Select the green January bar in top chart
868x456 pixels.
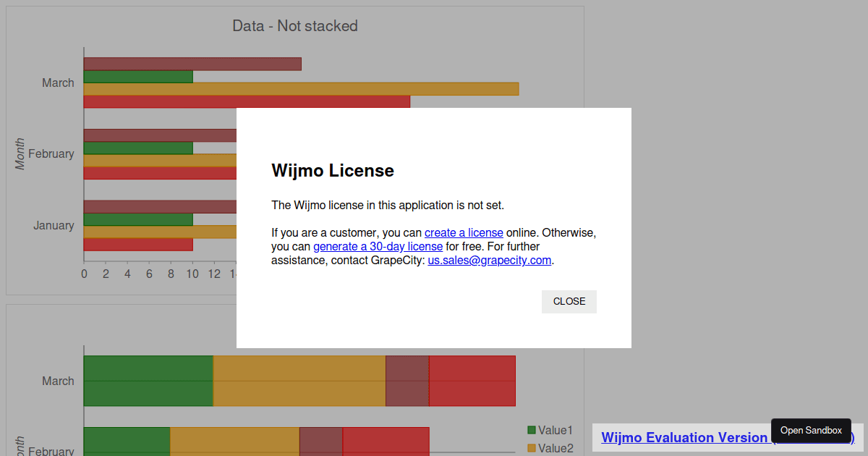point(137,219)
